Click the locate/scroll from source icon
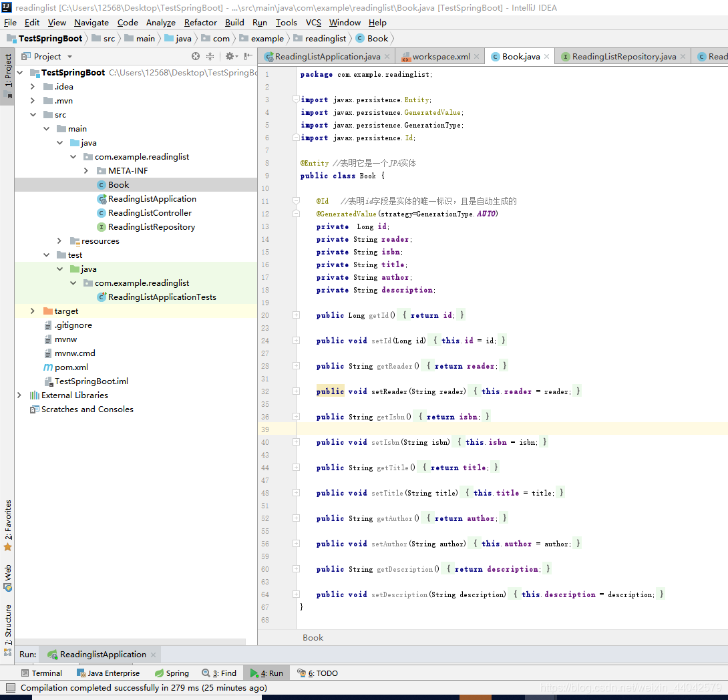 pos(196,56)
